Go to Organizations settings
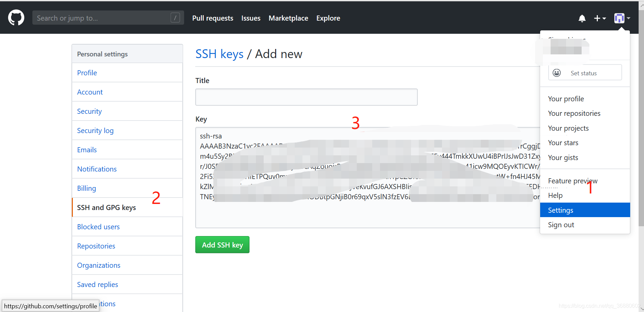The image size is (644, 312). [x=127, y=265]
